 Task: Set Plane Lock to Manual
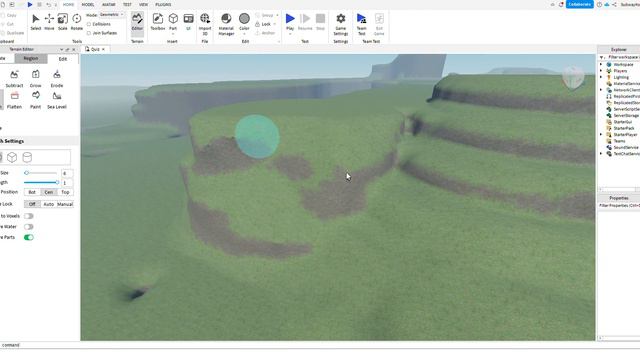65,204
